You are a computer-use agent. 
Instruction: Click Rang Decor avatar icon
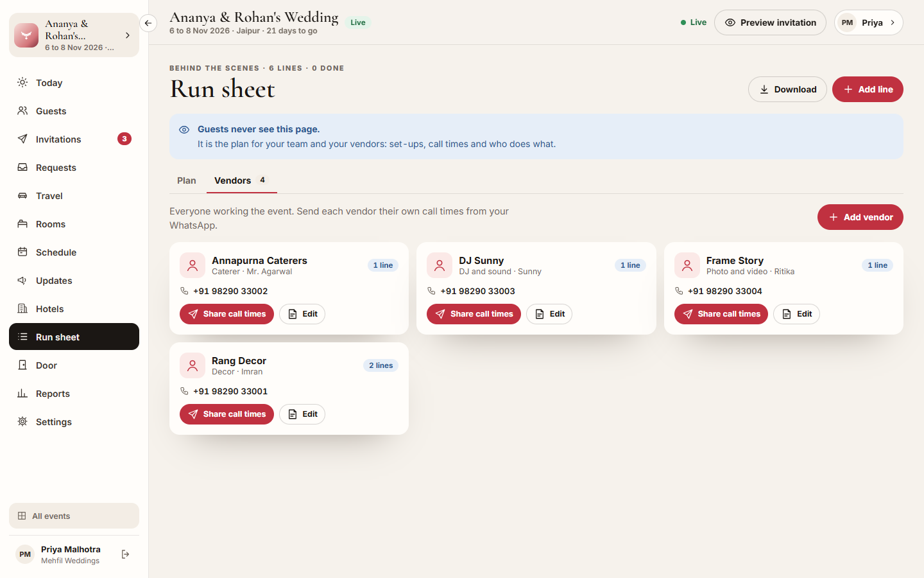[193, 365]
